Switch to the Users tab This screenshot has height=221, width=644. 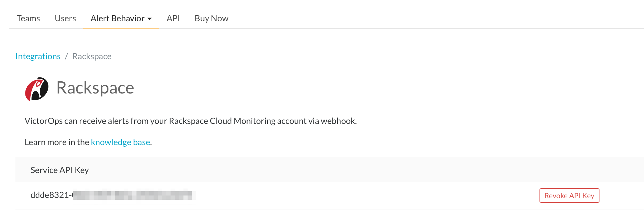(x=65, y=18)
